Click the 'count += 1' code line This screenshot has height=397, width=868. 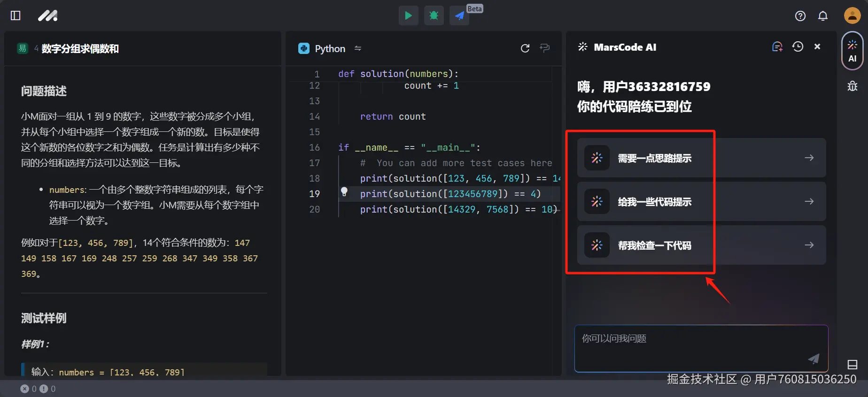431,85
